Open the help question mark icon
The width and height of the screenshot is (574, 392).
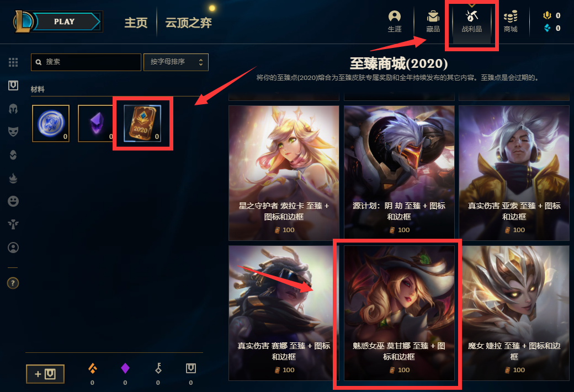click(x=13, y=283)
